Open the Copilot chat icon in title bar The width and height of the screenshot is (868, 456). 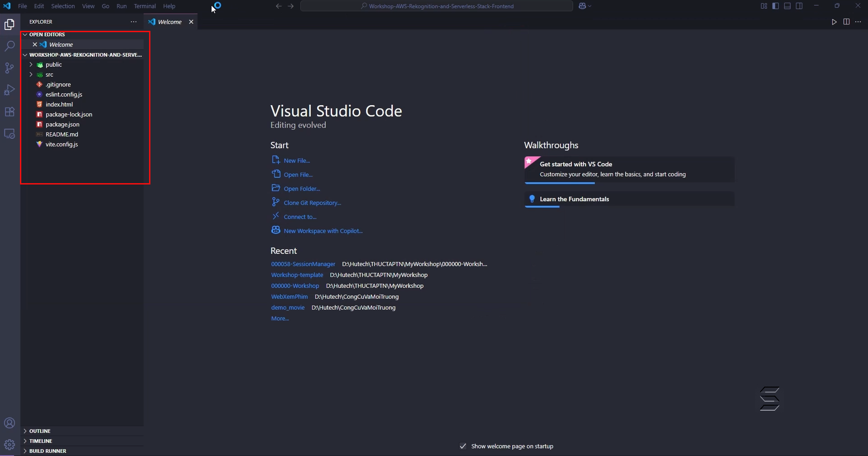pos(583,6)
